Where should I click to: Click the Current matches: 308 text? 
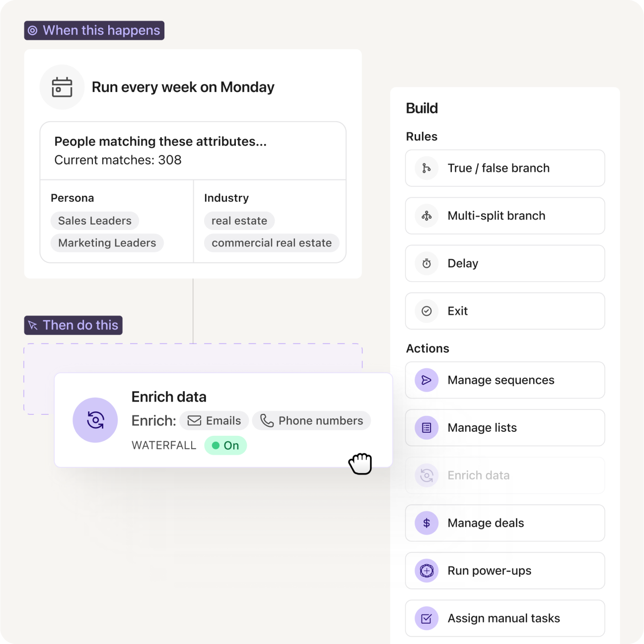118,160
